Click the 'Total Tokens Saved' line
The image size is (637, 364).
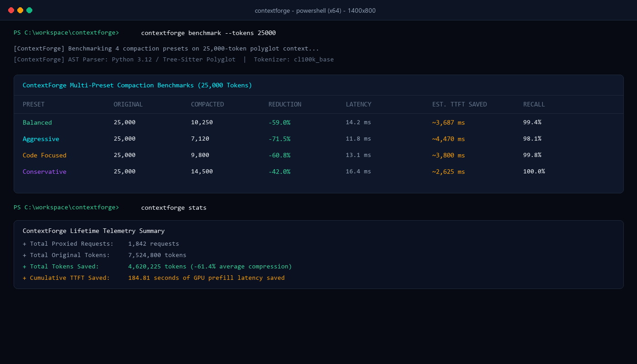pyautogui.click(x=157, y=267)
